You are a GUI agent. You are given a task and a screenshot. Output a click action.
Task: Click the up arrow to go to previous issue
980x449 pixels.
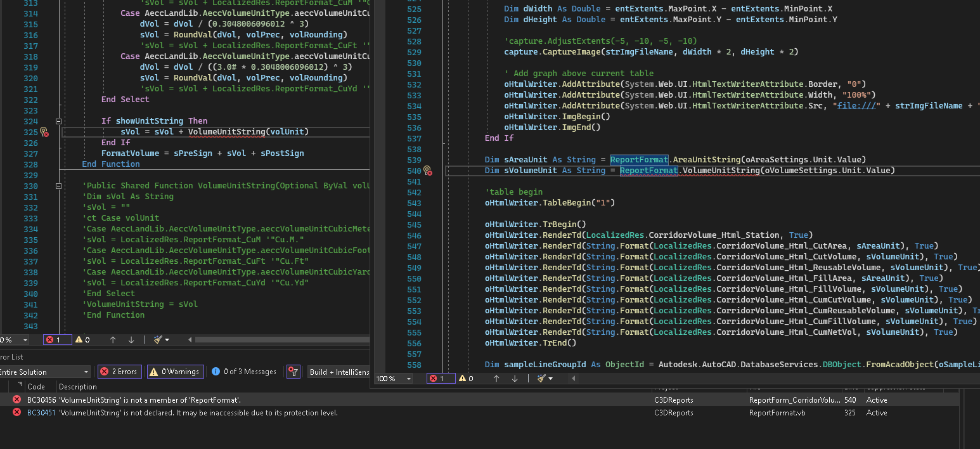[112, 340]
